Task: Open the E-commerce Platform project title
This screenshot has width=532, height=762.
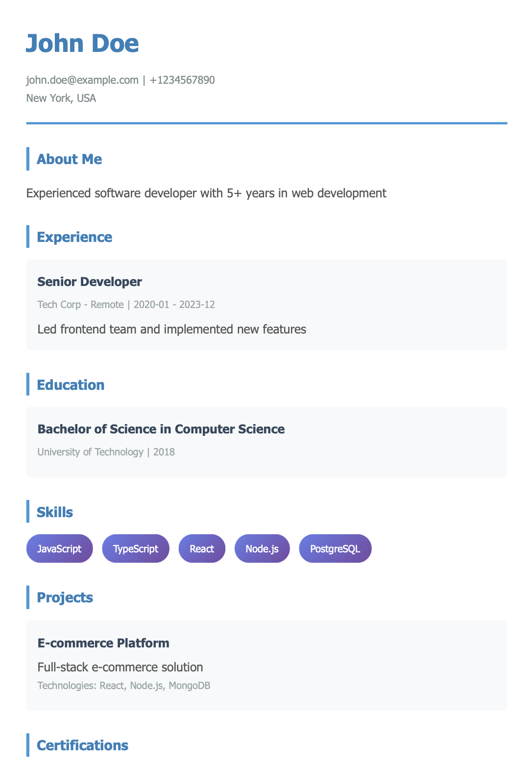Action: tap(103, 643)
